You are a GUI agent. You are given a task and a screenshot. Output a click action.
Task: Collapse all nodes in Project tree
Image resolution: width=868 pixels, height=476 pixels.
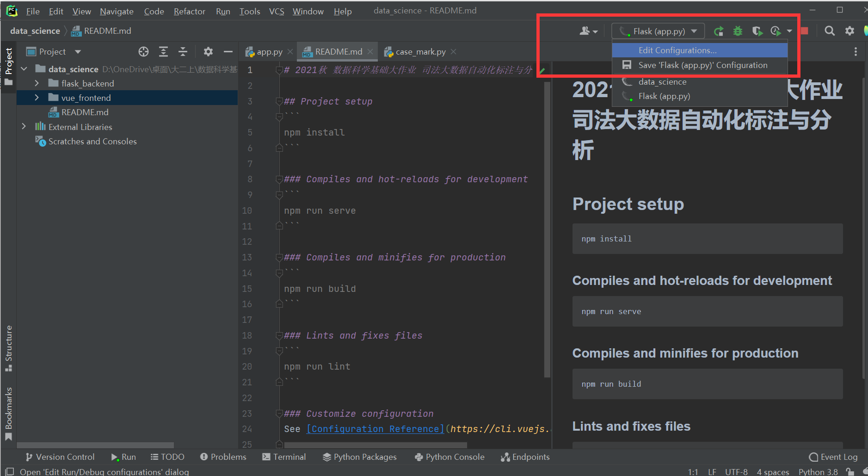tap(183, 51)
